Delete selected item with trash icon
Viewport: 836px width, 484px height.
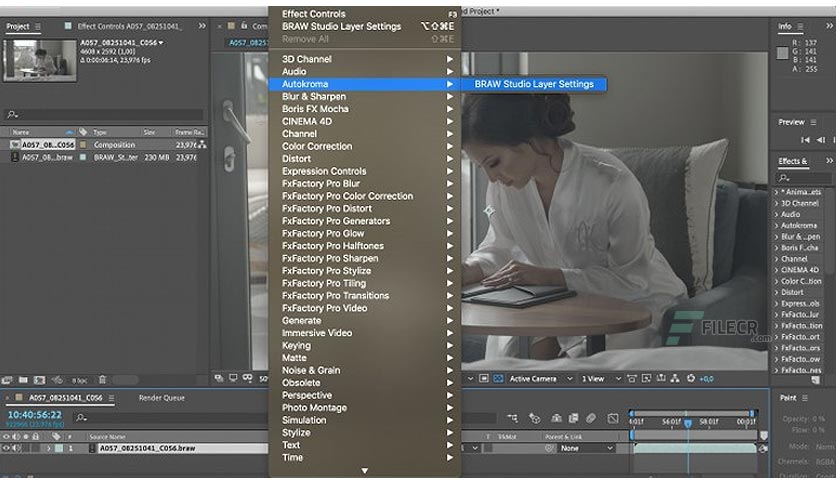pyautogui.click(x=102, y=380)
